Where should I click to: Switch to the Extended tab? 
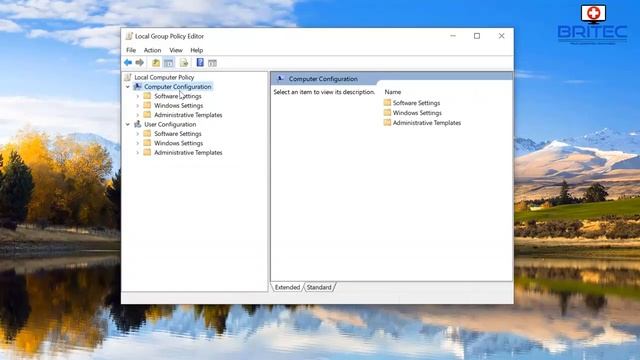coord(287,287)
